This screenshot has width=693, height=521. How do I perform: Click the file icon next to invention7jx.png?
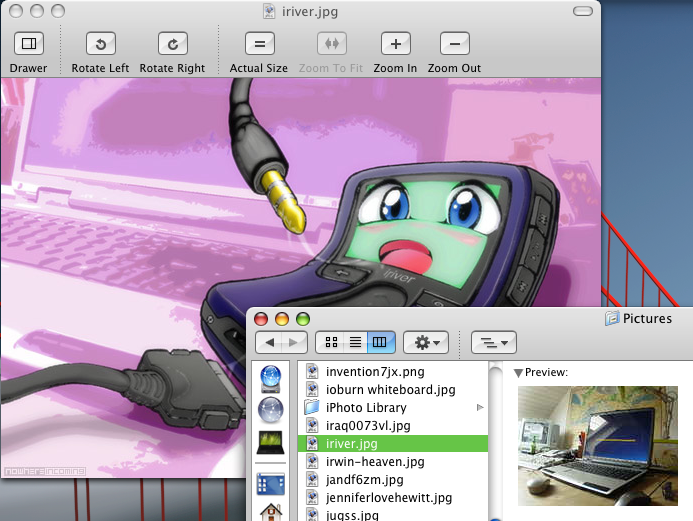(312, 372)
